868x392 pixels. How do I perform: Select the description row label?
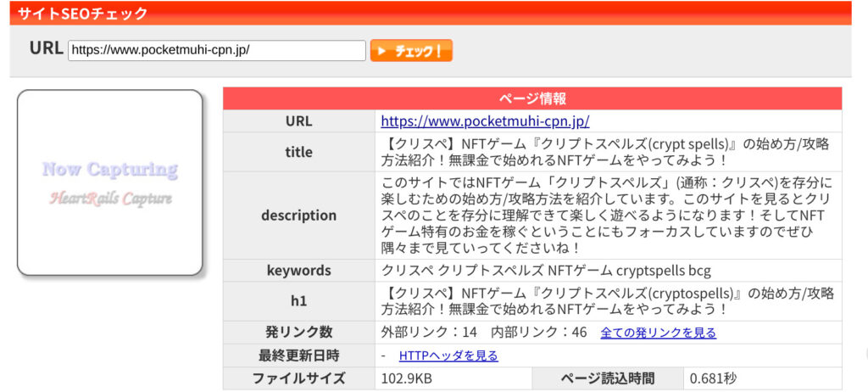299,216
